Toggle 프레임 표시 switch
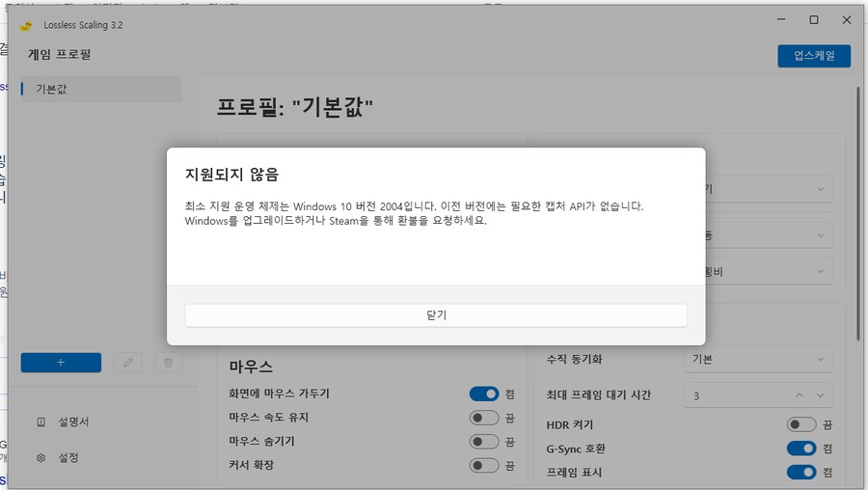The width and height of the screenshot is (868, 490). coord(801,473)
